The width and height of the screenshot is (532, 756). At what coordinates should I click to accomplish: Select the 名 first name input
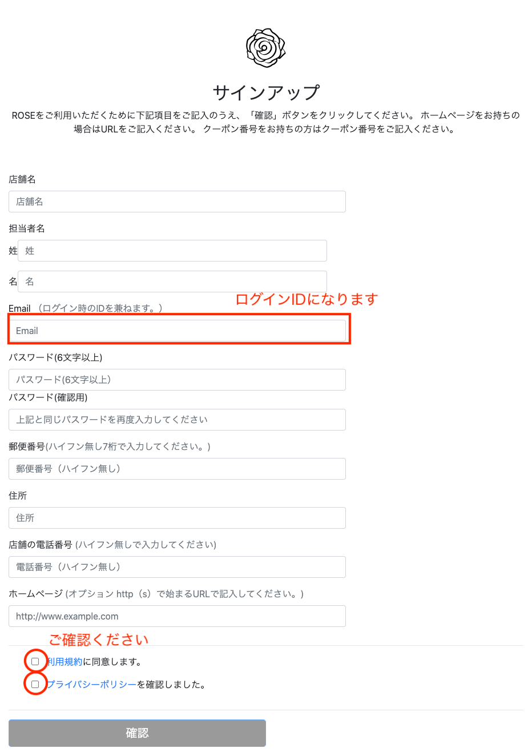point(172,282)
